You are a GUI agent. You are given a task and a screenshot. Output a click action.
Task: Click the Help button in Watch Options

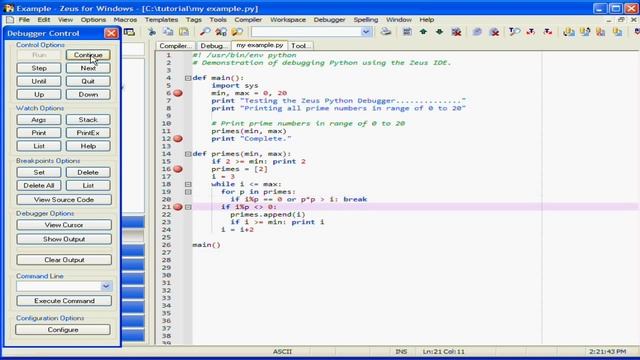88,146
